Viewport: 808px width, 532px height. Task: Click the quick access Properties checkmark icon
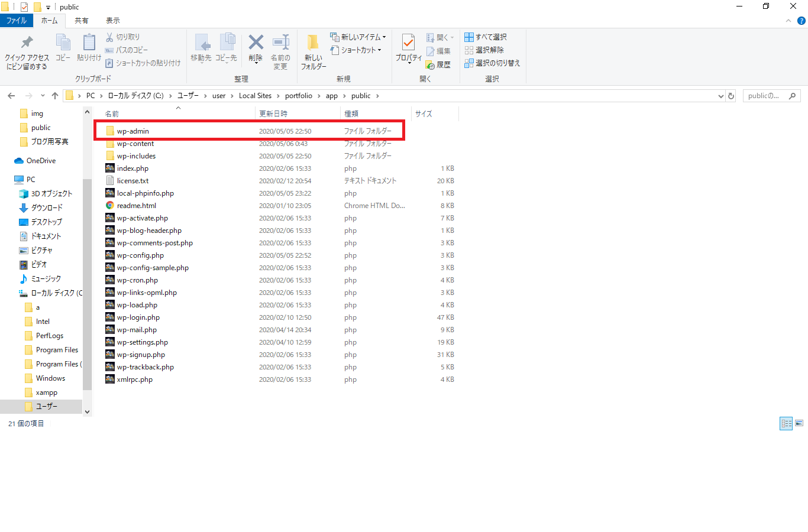[x=24, y=7]
